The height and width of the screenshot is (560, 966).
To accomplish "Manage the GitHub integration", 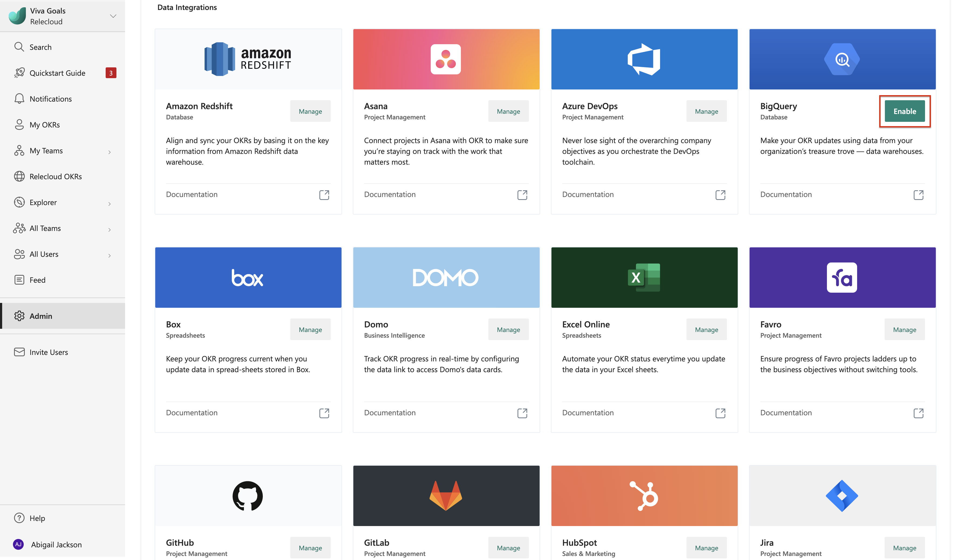I will click(310, 548).
